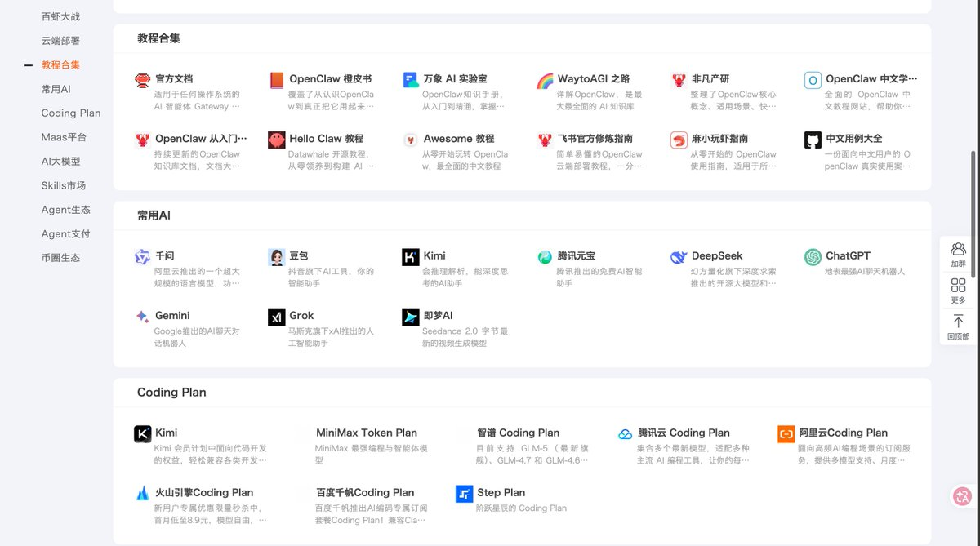
Task: Select 常用AI in the sidebar
Action: click(x=56, y=89)
